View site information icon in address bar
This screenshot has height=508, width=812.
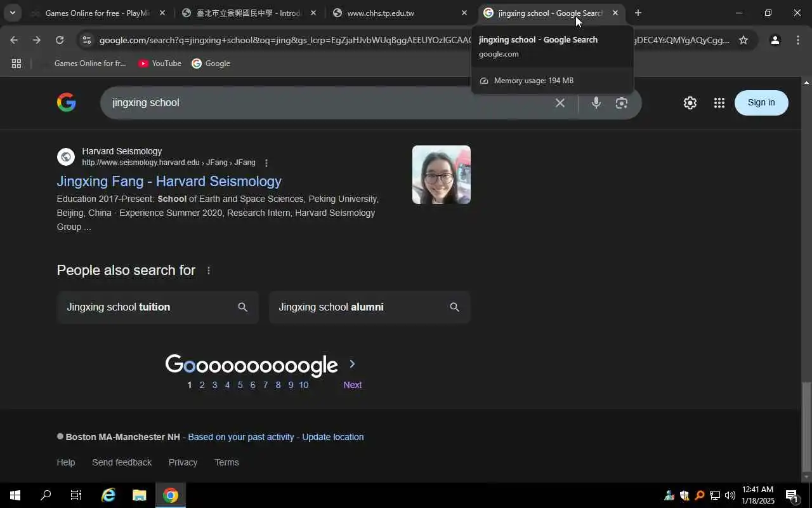87,40
